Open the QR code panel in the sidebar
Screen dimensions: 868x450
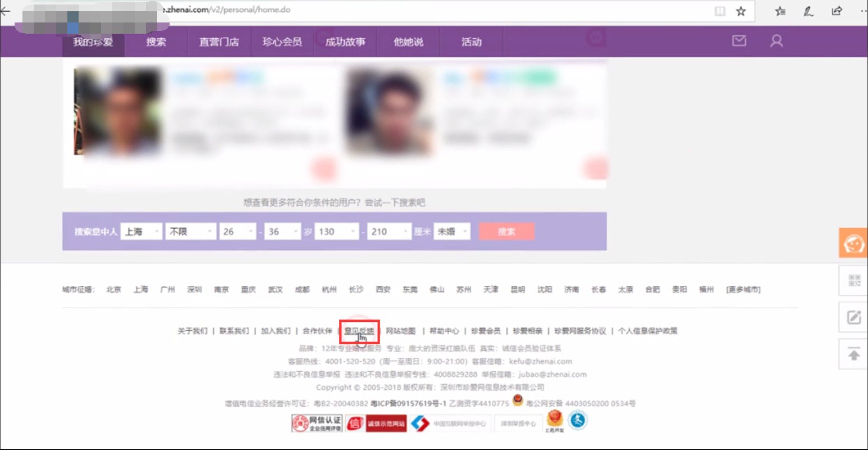(853, 280)
